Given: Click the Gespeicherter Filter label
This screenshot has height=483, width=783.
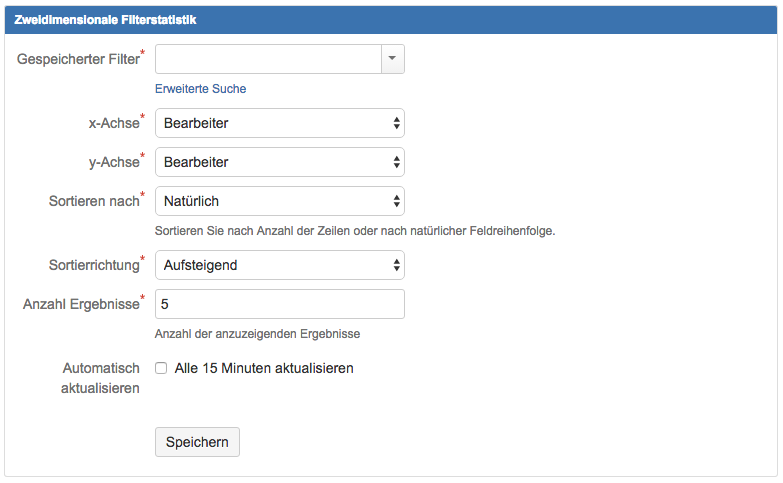Looking at the screenshot, I should click(x=78, y=59).
